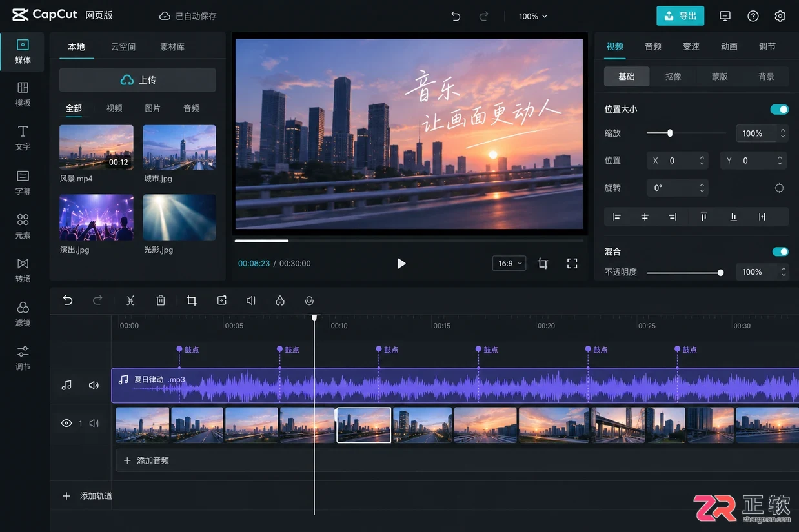Click the reset rotation target icon
Image resolution: width=799 pixels, height=532 pixels.
pyautogui.click(x=780, y=188)
